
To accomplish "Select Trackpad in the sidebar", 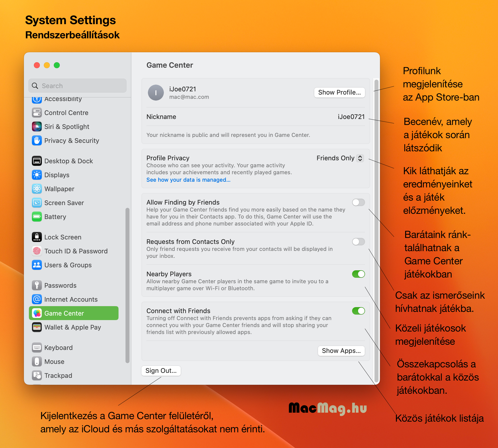I will coord(74,376).
